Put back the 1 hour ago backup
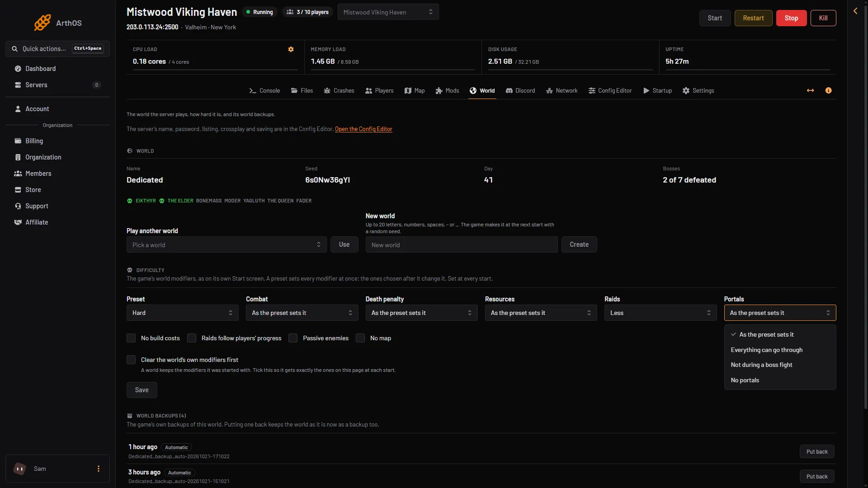This screenshot has height=488, width=868. [817, 451]
